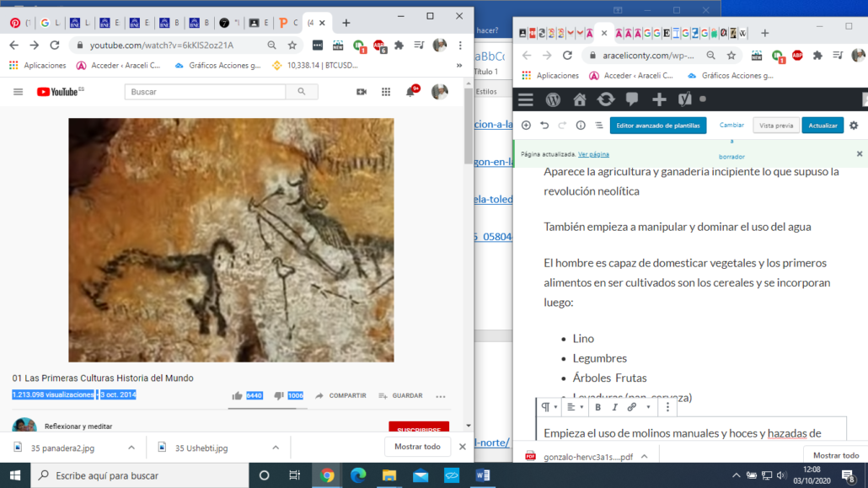Click the Actualizar button
868x488 pixels.
coord(822,126)
